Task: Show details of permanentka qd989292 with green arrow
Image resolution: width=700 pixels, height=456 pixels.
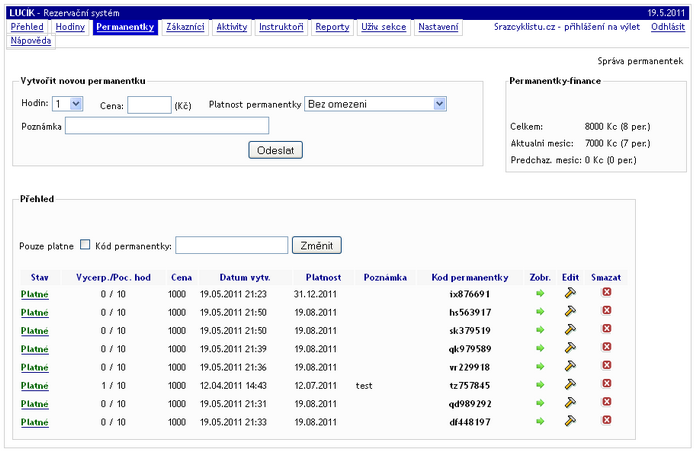Action: tap(540, 403)
